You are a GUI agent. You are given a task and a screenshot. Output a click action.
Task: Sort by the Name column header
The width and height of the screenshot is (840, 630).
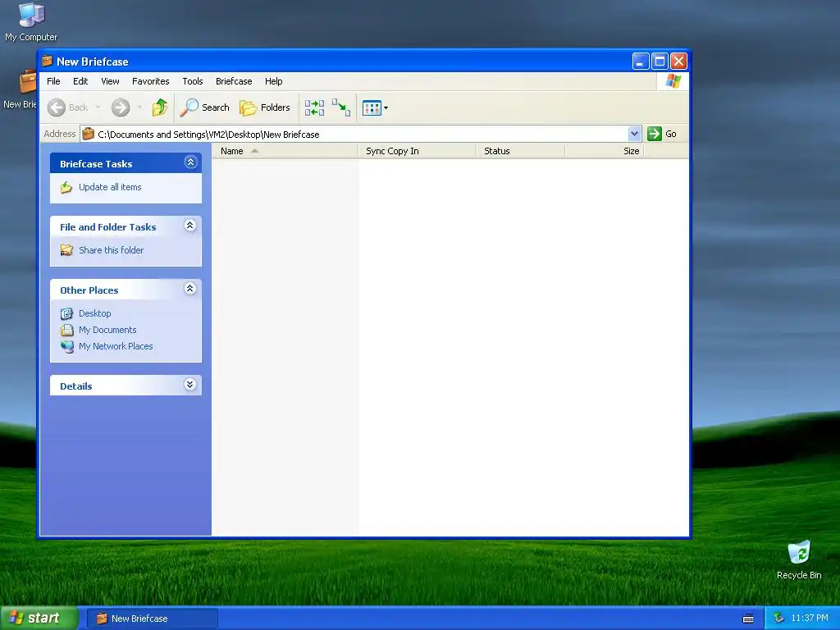click(285, 151)
